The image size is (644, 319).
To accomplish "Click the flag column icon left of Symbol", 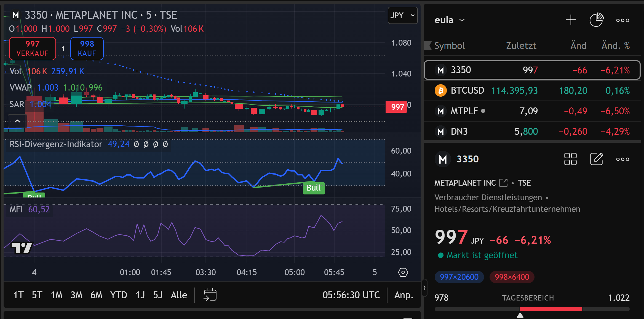I will pyautogui.click(x=428, y=46).
